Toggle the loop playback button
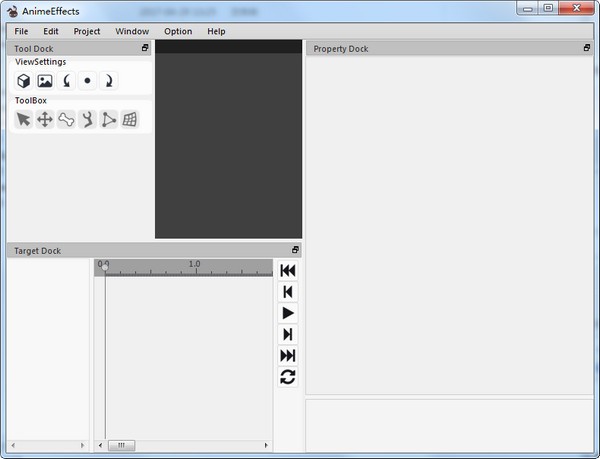Image resolution: width=600 pixels, height=459 pixels. click(x=288, y=377)
